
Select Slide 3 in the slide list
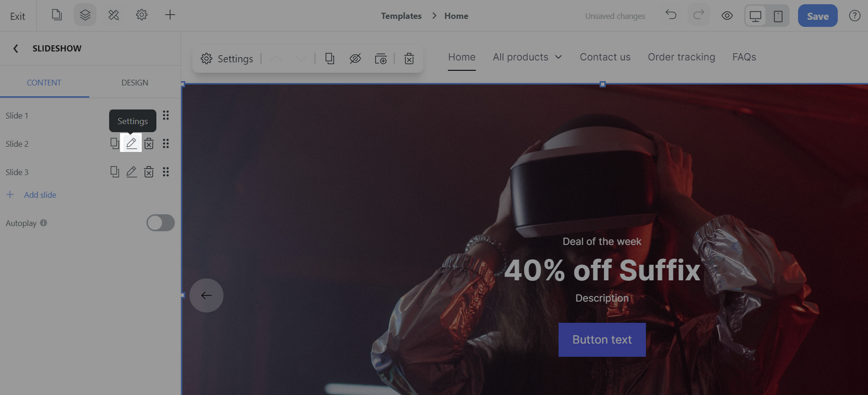[x=17, y=172]
